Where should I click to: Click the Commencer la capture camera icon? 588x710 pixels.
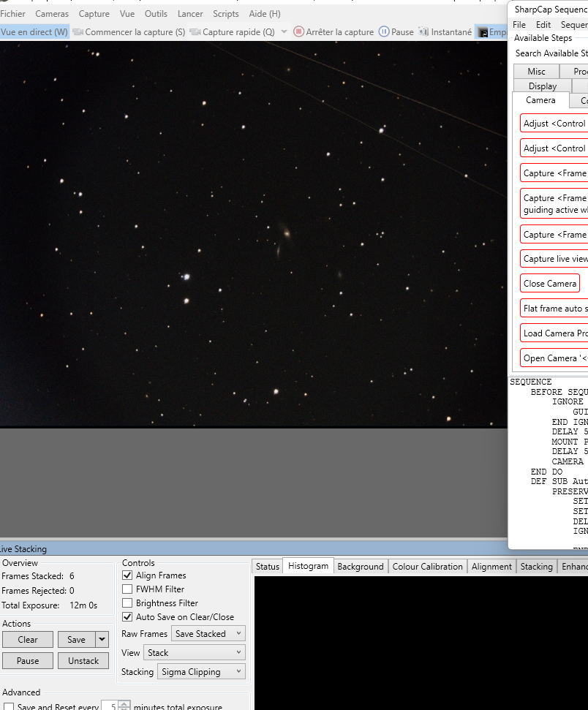[78, 32]
